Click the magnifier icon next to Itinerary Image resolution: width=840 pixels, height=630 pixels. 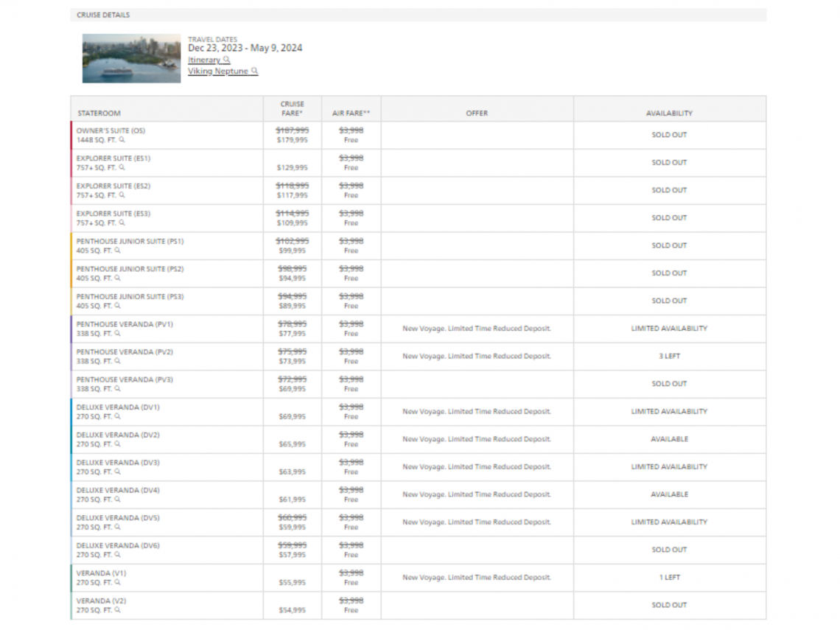[227, 60]
